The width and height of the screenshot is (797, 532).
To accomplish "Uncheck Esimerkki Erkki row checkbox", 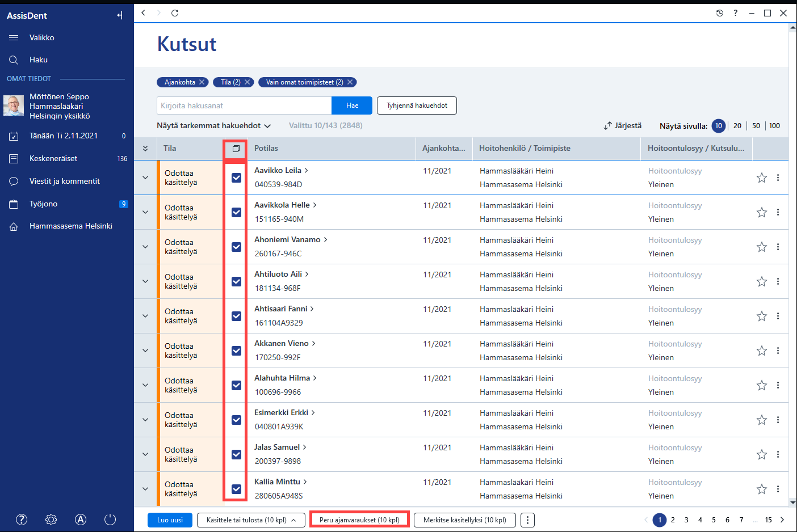I will coord(236,420).
